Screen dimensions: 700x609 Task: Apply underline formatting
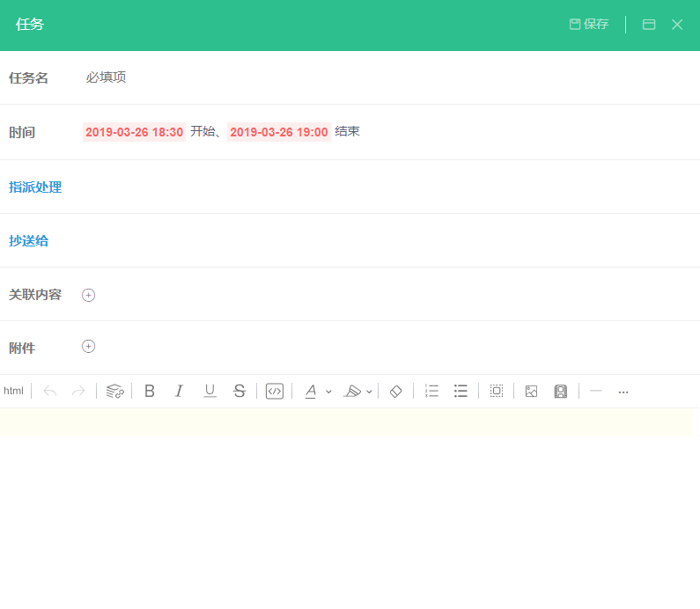coord(210,392)
